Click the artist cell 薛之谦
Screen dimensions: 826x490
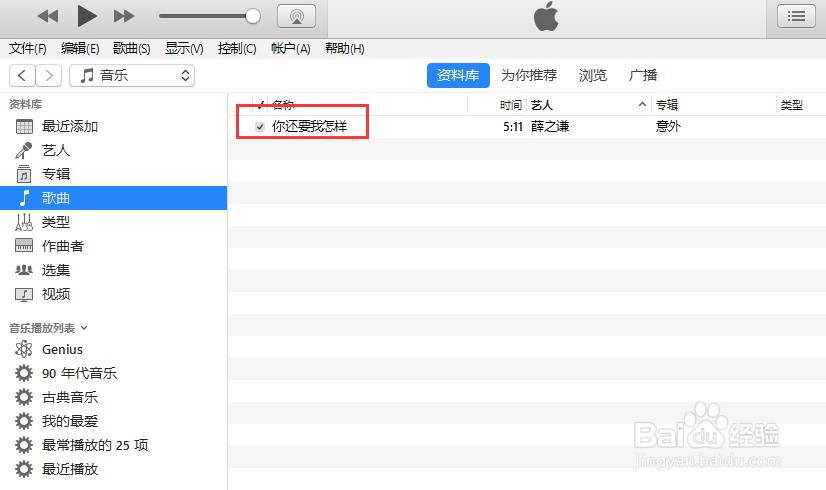(x=550, y=126)
